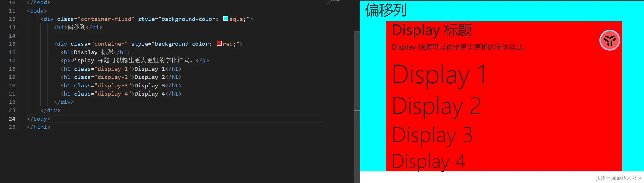The width and height of the screenshot is (644, 183).
Task: Click the <h1>偏移列</h1> code on line 13
Action: coord(78,27)
